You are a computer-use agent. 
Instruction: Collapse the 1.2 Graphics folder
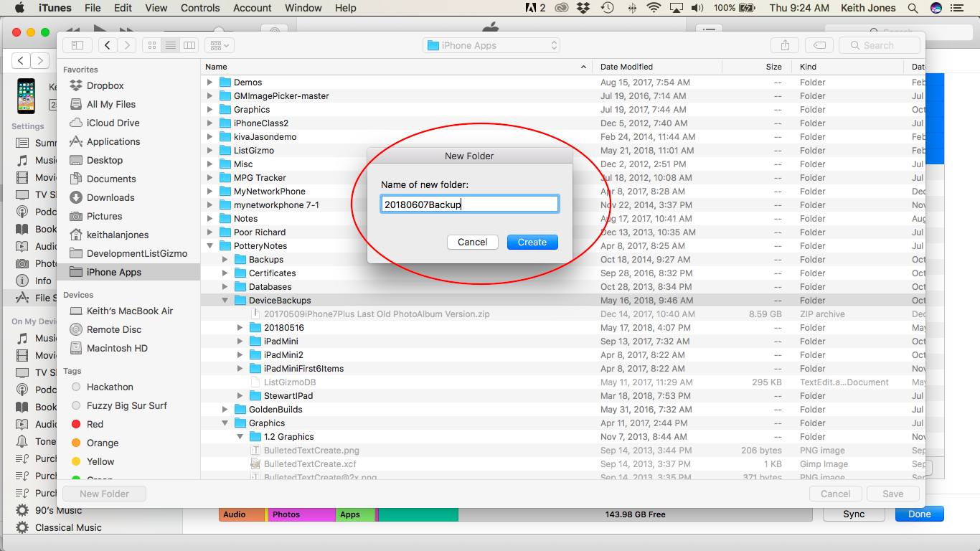coord(240,437)
